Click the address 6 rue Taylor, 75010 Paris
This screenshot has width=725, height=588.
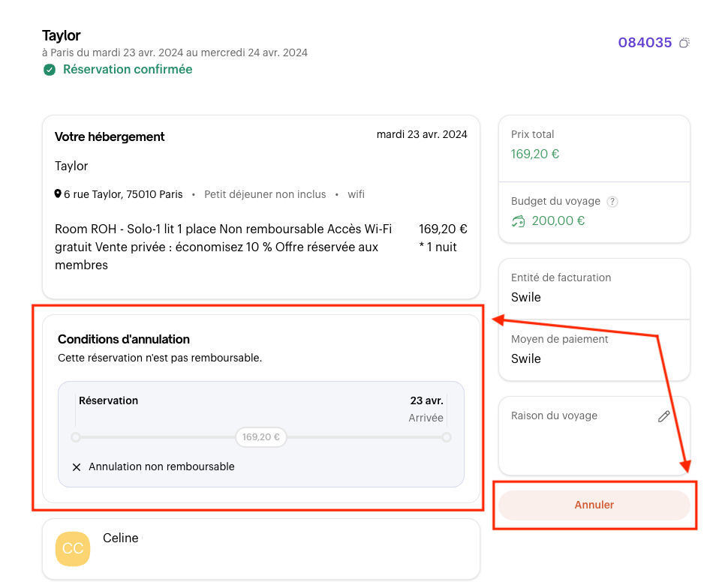123,194
